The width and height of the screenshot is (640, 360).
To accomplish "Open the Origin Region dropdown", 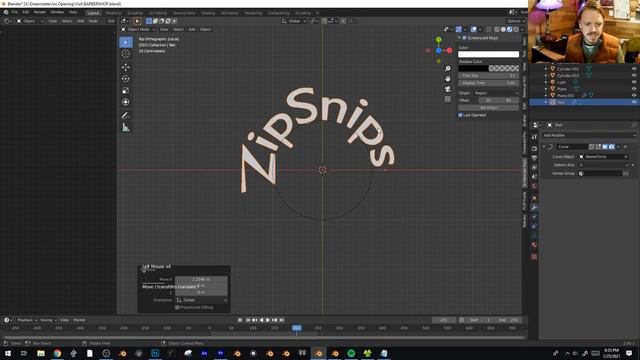I will click(496, 93).
